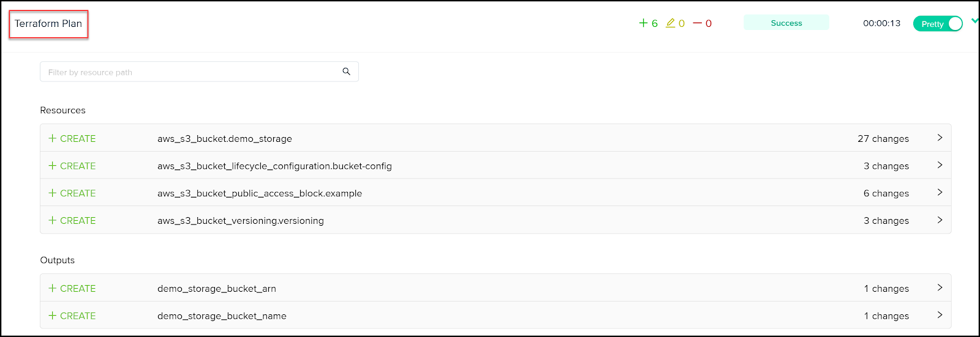Viewport: 980px width, 337px height.
Task: Focus the Filter by resource path field
Action: [199, 72]
